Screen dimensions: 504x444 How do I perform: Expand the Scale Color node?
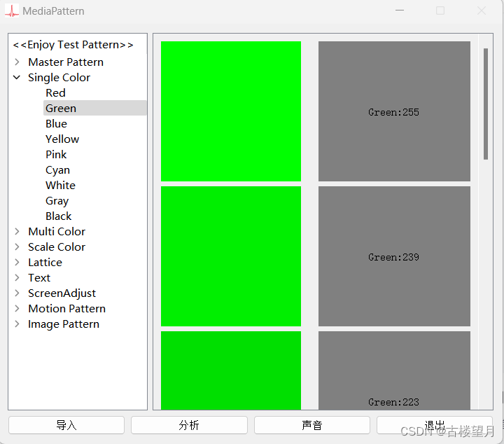point(17,247)
